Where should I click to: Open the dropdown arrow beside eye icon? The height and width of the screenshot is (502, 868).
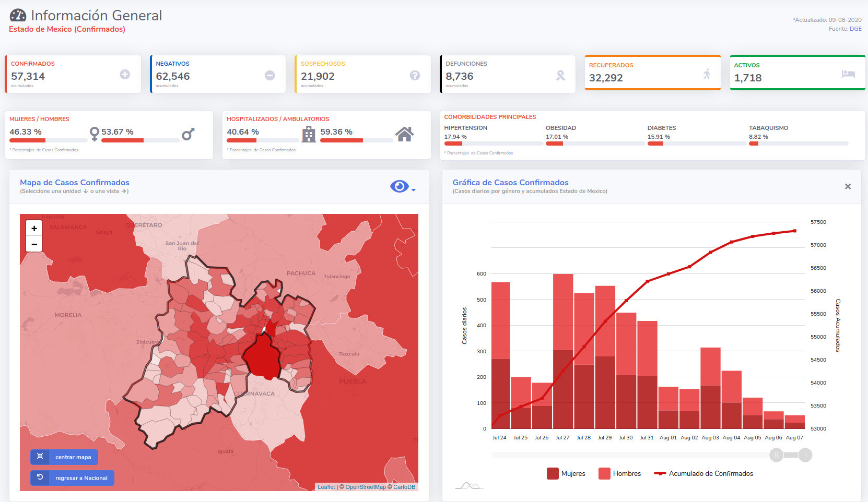point(414,190)
